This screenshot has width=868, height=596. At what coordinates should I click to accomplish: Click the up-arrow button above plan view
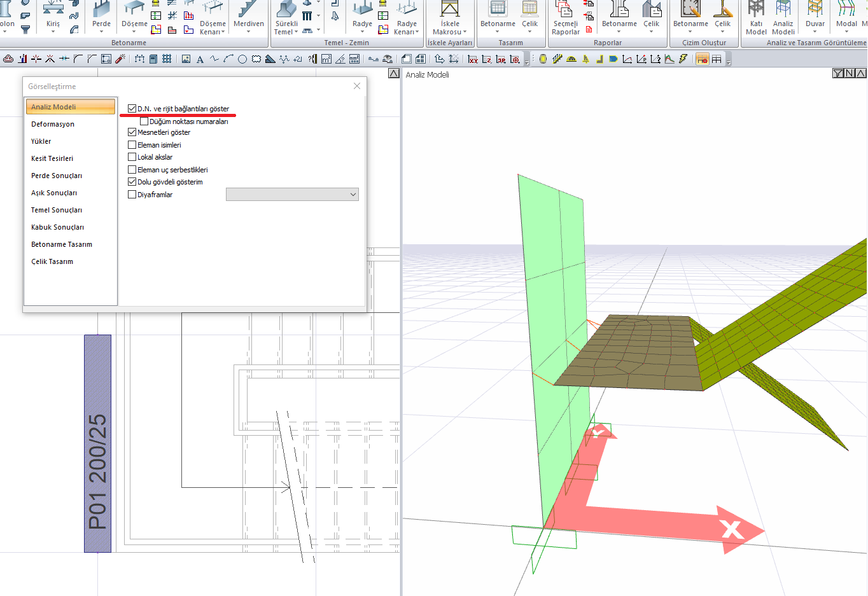394,74
